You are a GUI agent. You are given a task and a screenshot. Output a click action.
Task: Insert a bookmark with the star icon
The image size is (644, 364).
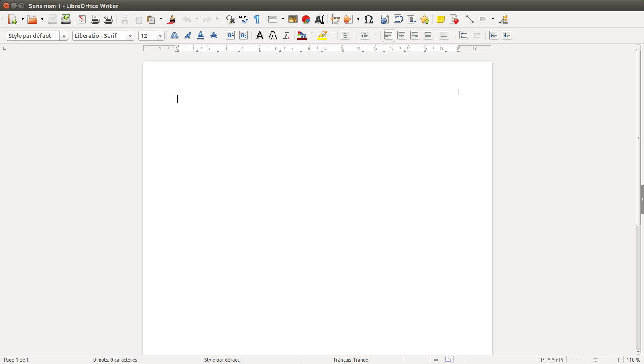pyautogui.click(x=425, y=19)
